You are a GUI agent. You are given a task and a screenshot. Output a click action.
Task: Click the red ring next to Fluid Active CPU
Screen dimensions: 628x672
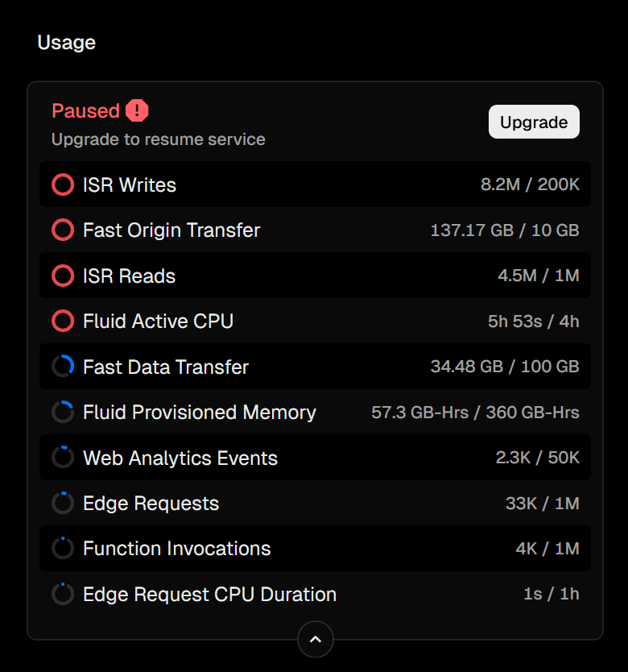click(x=62, y=321)
